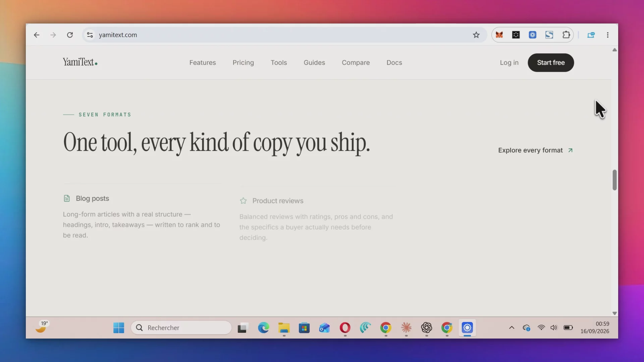
Task: Open Microsoft Edge from the taskbar
Action: (264, 328)
